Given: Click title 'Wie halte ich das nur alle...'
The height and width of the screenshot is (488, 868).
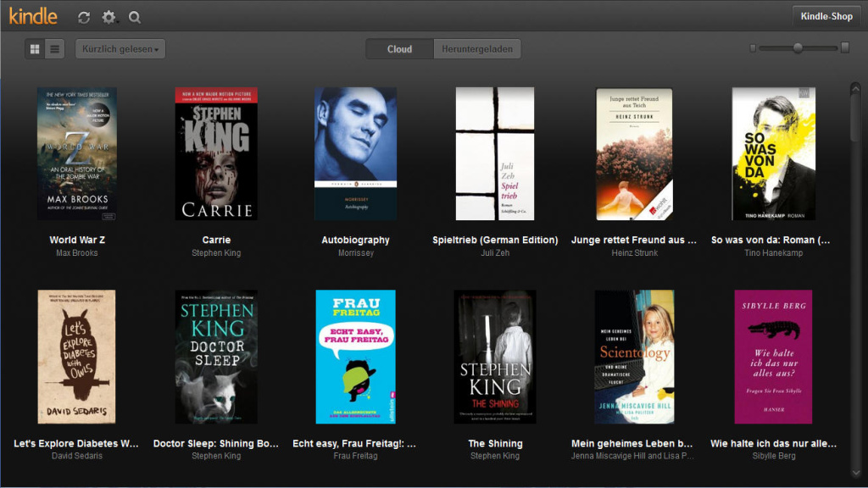Looking at the screenshot, I should (x=773, y=444).
